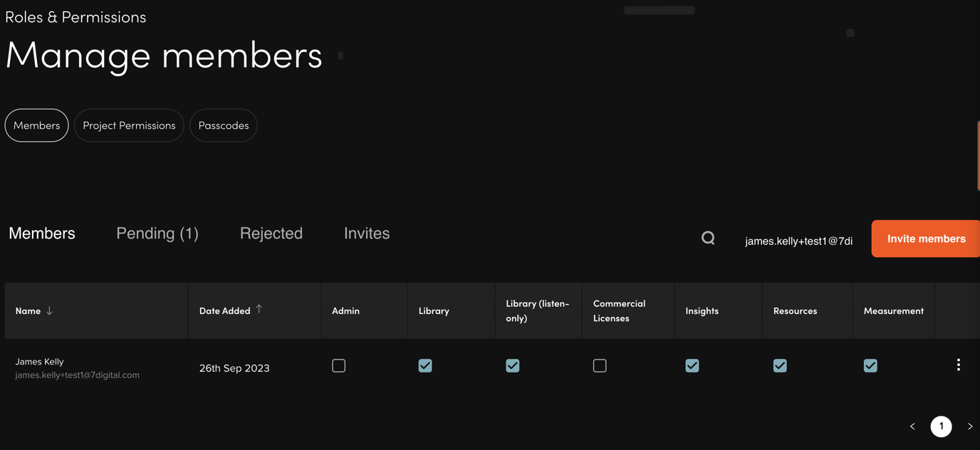980x450 pixels.
Task: Click the date 26th Sep 2023
Action: (x=234, y=368)
